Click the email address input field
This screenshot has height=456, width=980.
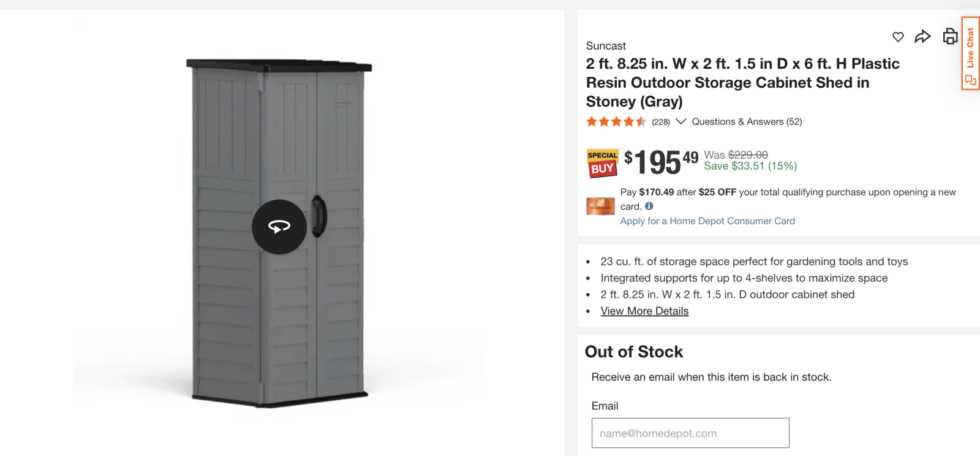click(690, 433)
